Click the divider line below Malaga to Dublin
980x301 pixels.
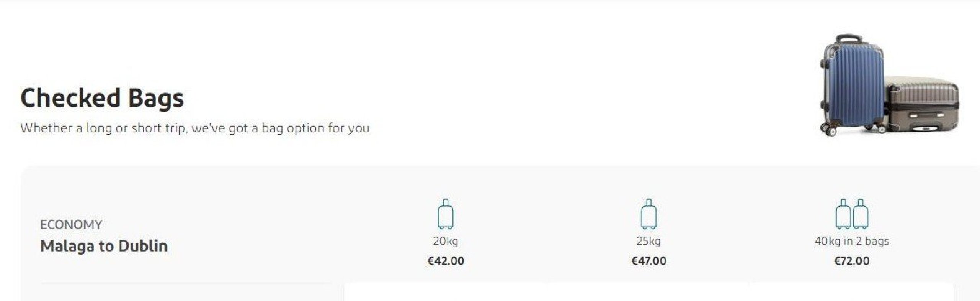pyautogui.click(x=186, y=283)
